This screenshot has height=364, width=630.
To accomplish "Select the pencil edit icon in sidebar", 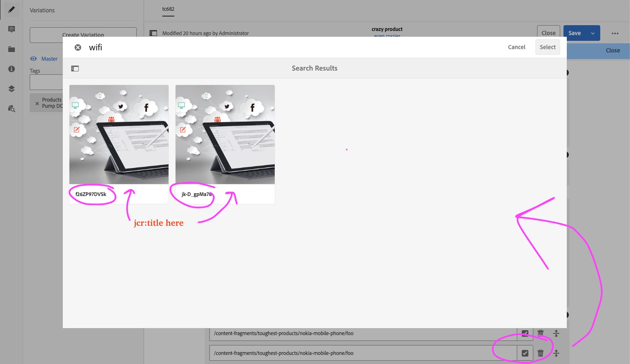I will pos(12,9).
